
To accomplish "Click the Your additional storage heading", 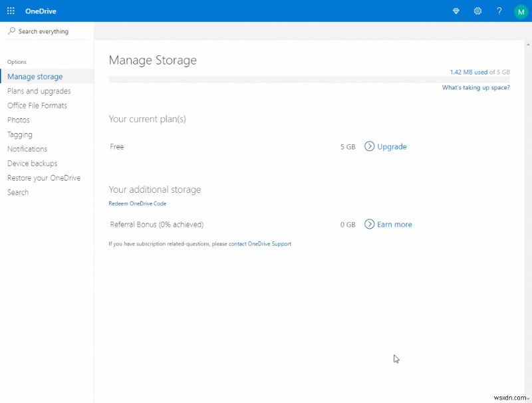I will 155,190.
